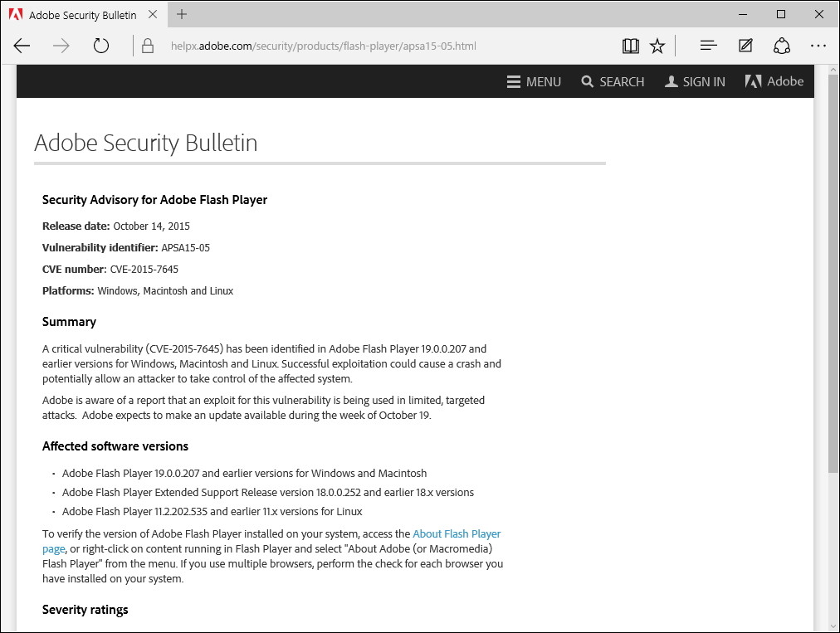Click SIGN IN in Adobe header
Screen dimensions: 840x633
(x=695, y=81)
